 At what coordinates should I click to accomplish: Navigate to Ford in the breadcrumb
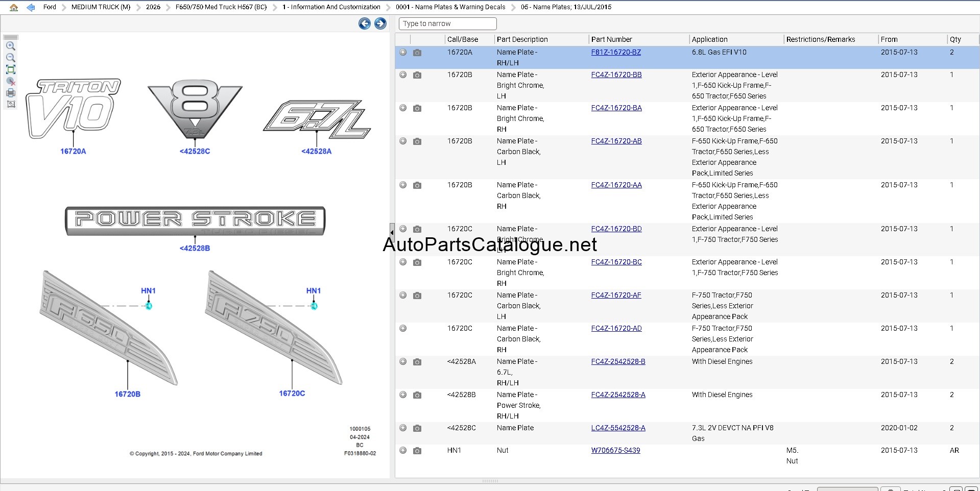tap(50, 7)
